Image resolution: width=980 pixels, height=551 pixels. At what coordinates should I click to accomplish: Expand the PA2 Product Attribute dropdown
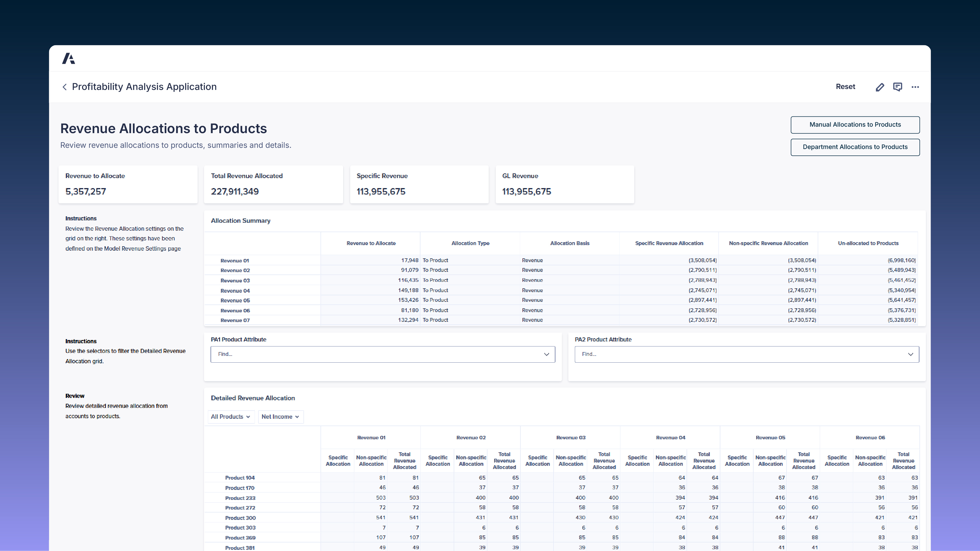tap(747, 354)
